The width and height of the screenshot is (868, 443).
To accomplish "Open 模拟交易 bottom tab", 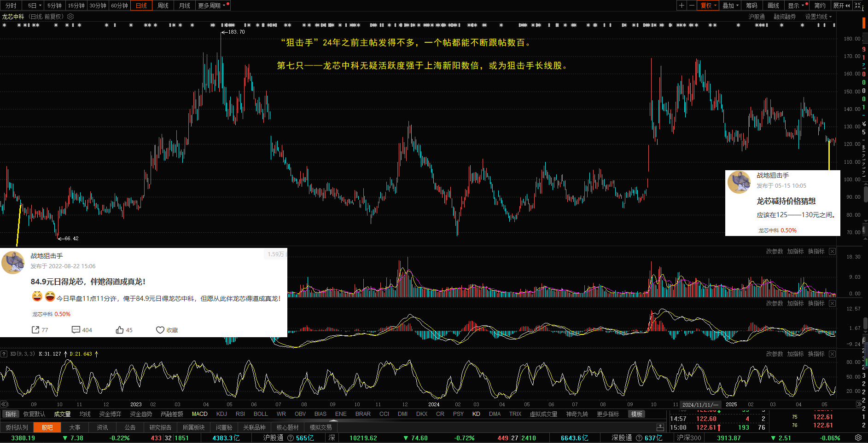I will [x=320, y=427].
